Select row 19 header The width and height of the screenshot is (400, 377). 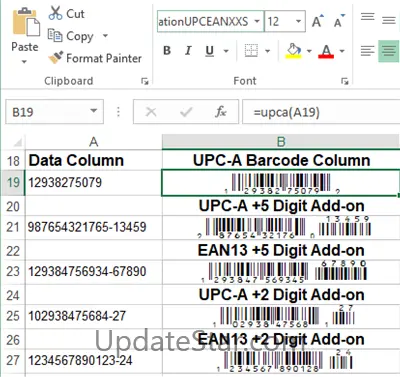point(13,182)
